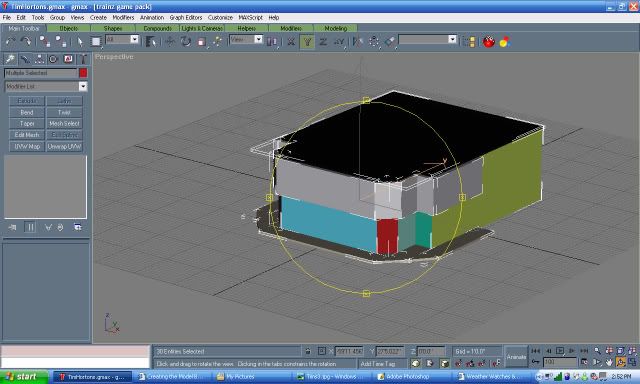Open the Utilities hammer panel tab
Image resolution: width=640 pixels, height=384 pixels.
coord(83,59)
